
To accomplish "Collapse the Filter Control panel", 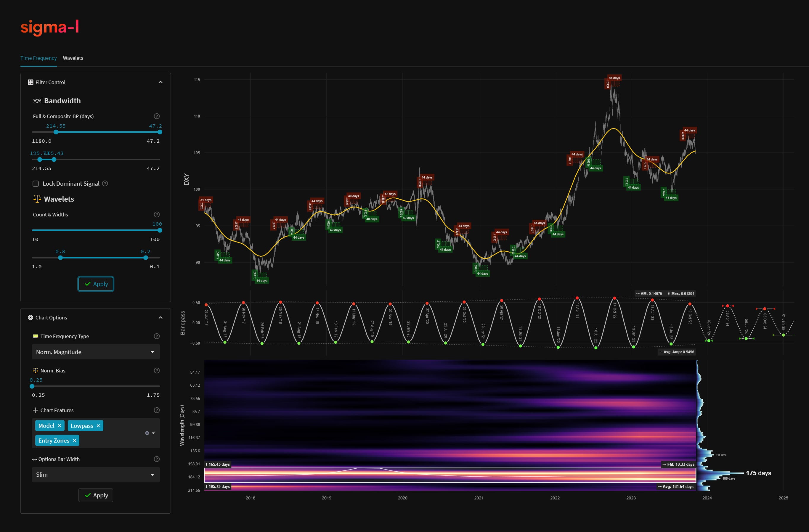I will (160, 82).
